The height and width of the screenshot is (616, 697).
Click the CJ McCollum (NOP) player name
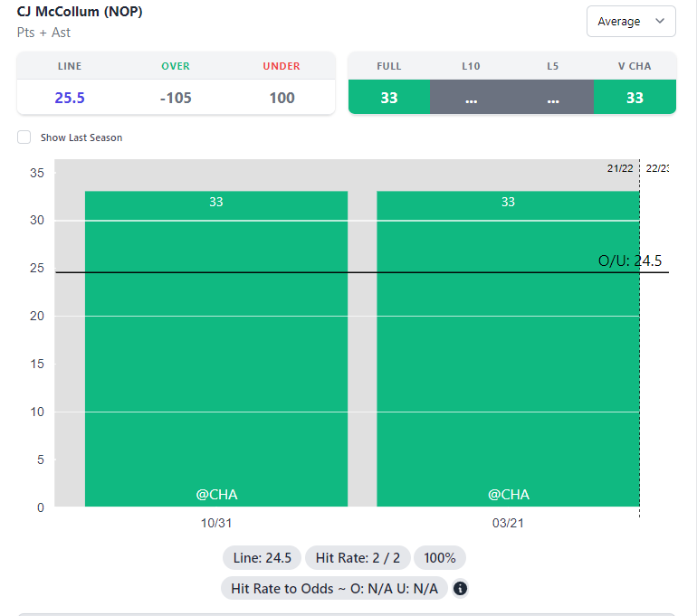coord(80,13)
